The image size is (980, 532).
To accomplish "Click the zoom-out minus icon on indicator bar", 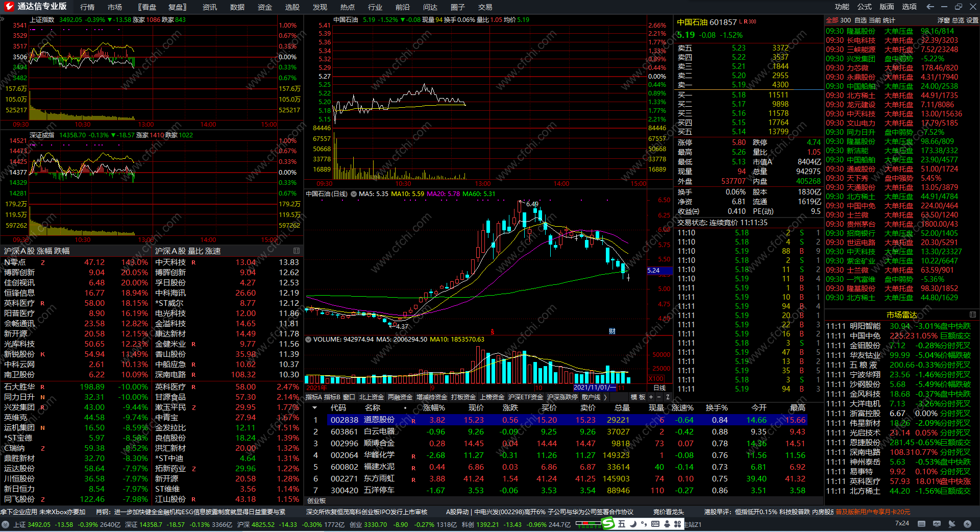I will pos(659,397).
